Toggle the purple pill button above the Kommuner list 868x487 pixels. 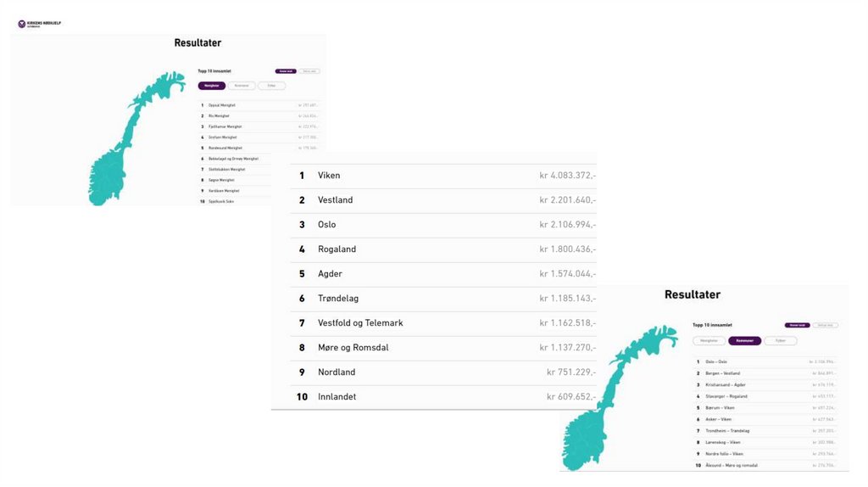tap(797, 325)
